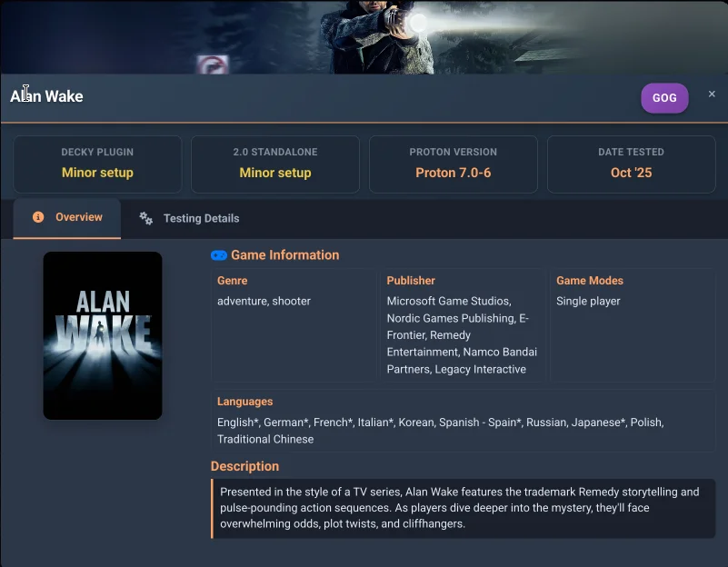The image size is (728, 567).
Task: Click the Description text box
Action: 464,508
